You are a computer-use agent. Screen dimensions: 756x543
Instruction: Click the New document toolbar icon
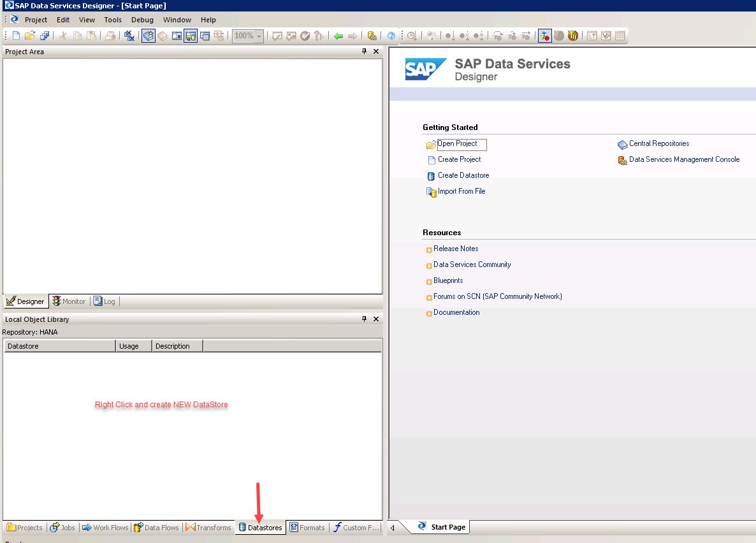coord(16,36)
